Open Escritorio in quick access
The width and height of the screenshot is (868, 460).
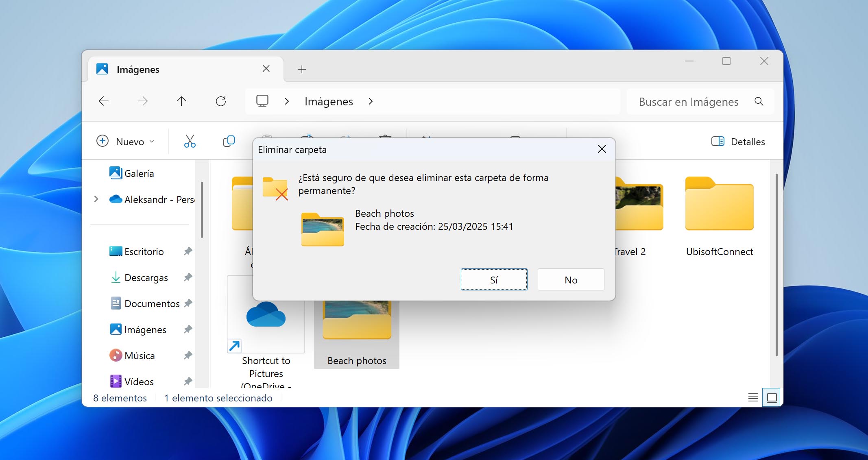pos(137,251)
